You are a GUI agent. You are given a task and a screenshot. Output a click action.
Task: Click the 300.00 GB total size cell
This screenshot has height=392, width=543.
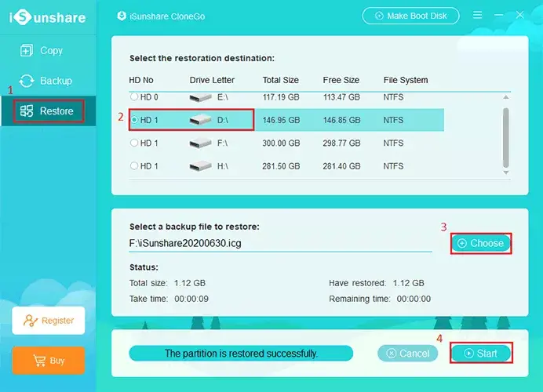(281, 143)
